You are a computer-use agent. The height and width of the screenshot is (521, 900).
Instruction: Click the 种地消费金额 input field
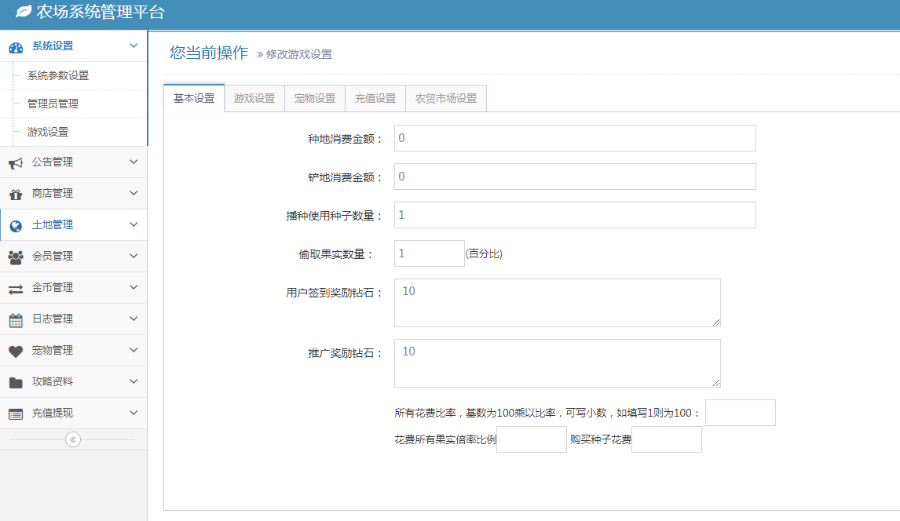click(574, 138)
